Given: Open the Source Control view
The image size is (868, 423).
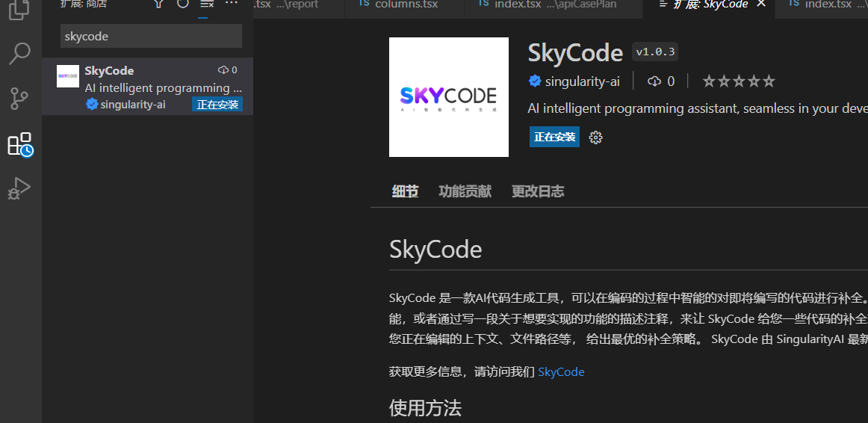Looking at the screenshot, I should 20,99.
